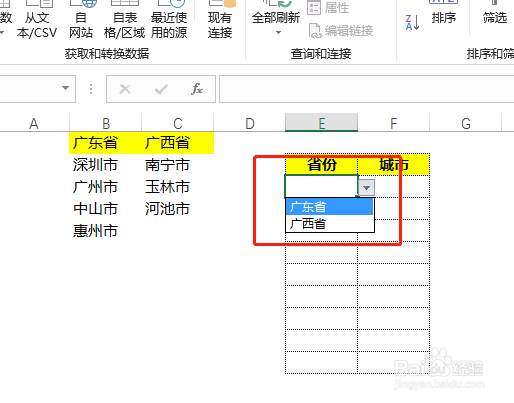The image size is (514, 403).
Task: Select column E header
Action: pos(322,123)
